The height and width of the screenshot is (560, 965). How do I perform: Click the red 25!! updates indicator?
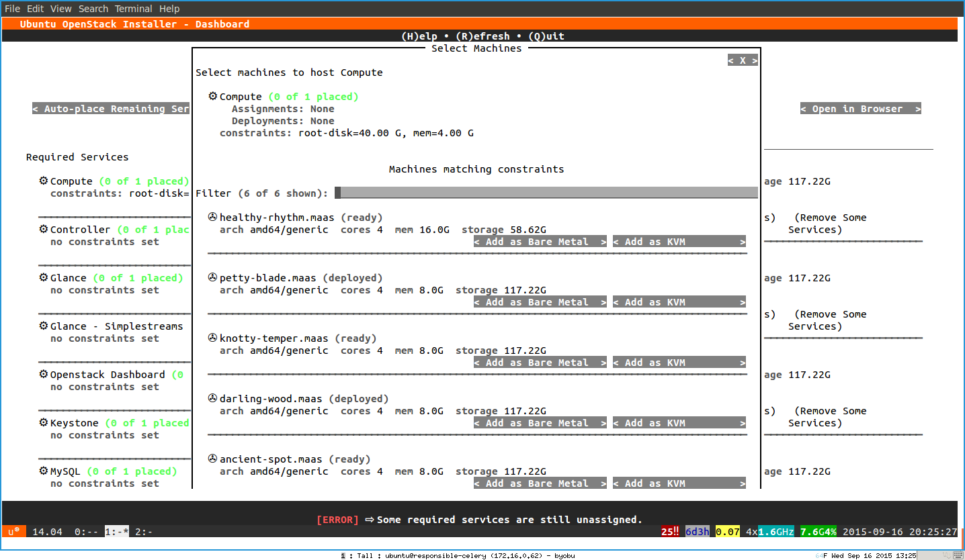pyautogui.click(x=670, y=532)
